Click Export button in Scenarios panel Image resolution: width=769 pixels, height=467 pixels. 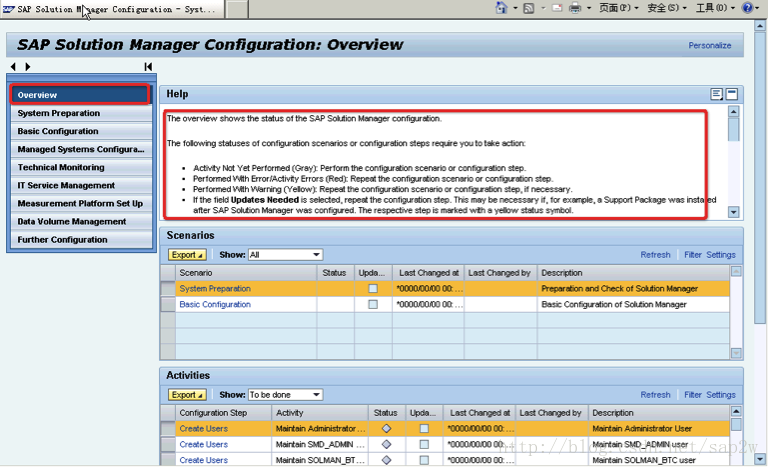point(187,255)
